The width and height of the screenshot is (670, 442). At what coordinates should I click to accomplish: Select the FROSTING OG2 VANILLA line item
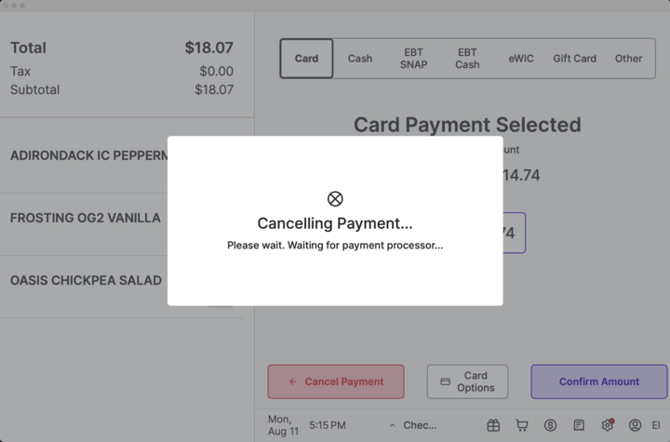(85, 218)
